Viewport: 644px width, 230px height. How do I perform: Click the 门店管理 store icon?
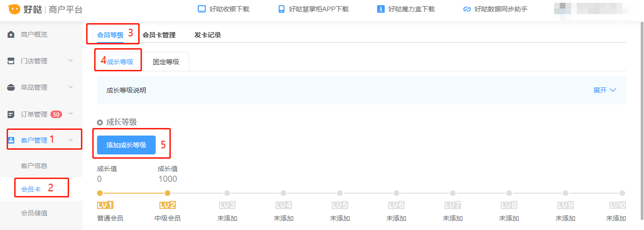point(11,61)
